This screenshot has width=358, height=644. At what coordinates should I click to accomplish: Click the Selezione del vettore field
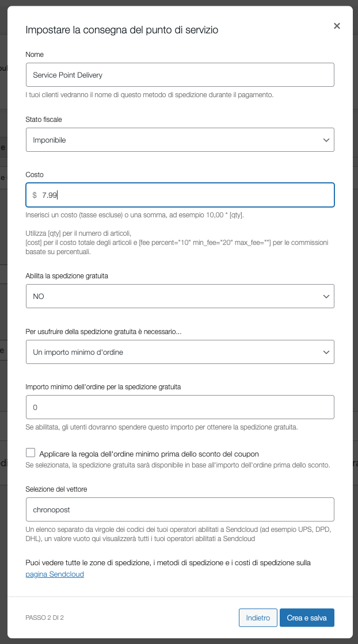coord(180,509)
